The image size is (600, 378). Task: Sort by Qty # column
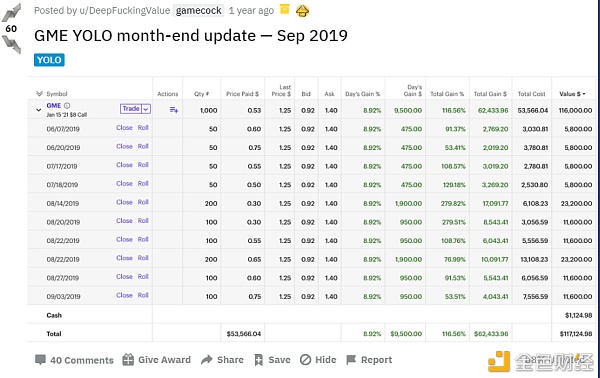[201, 94]
